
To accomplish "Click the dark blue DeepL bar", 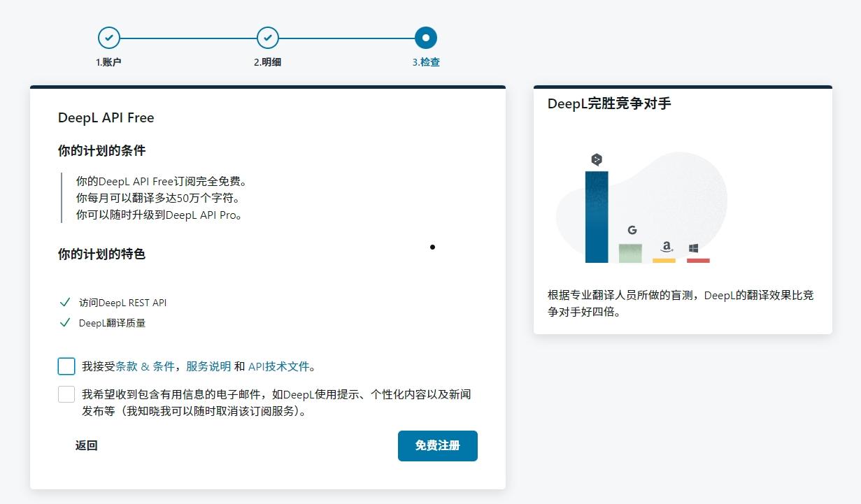I will (x=597, y=217).
